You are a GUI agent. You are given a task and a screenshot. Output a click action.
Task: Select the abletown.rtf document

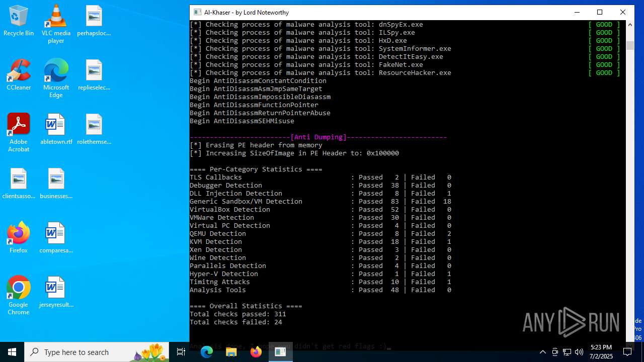coord(56,130)
